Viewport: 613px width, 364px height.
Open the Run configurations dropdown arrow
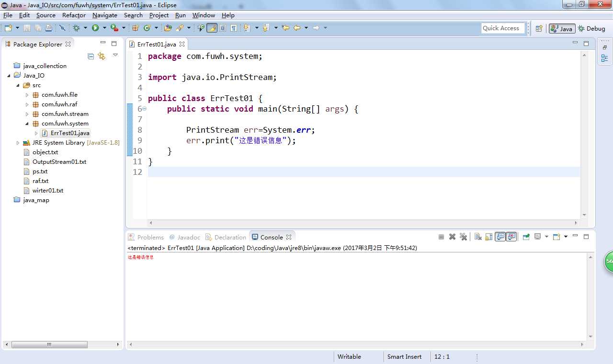point(104,28)
